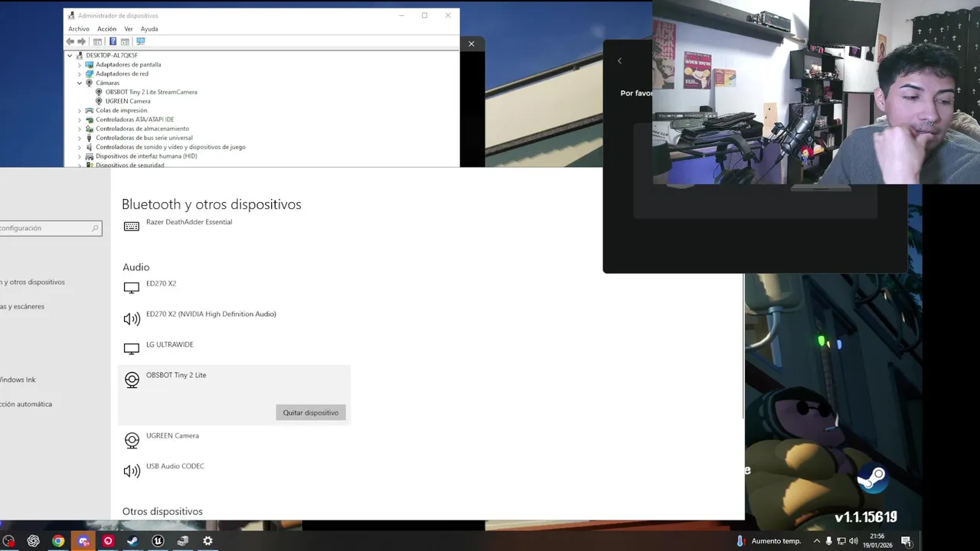The image size is (980, 551).
Task: Open Google Chrome from the taskbar
Action: point(58,541)
